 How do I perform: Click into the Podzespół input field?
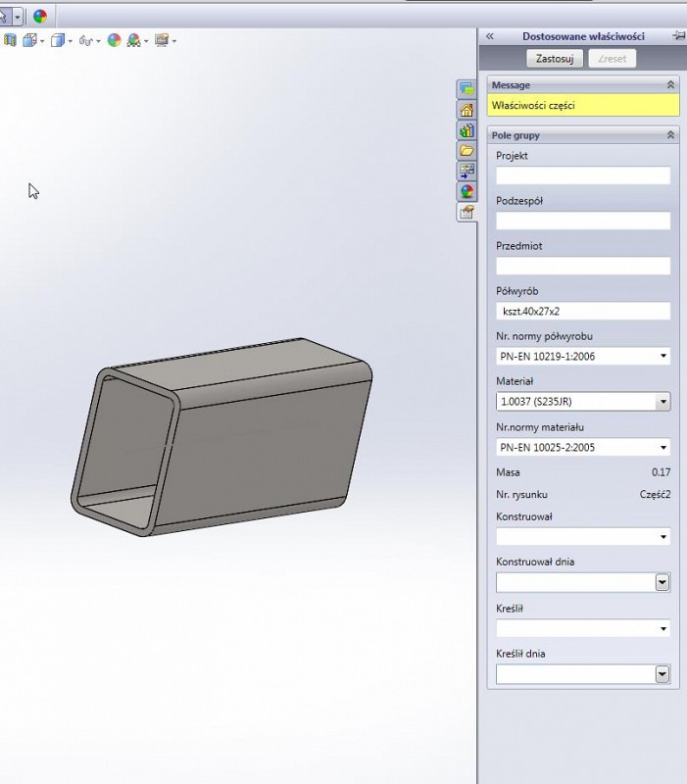coord(583,220)
